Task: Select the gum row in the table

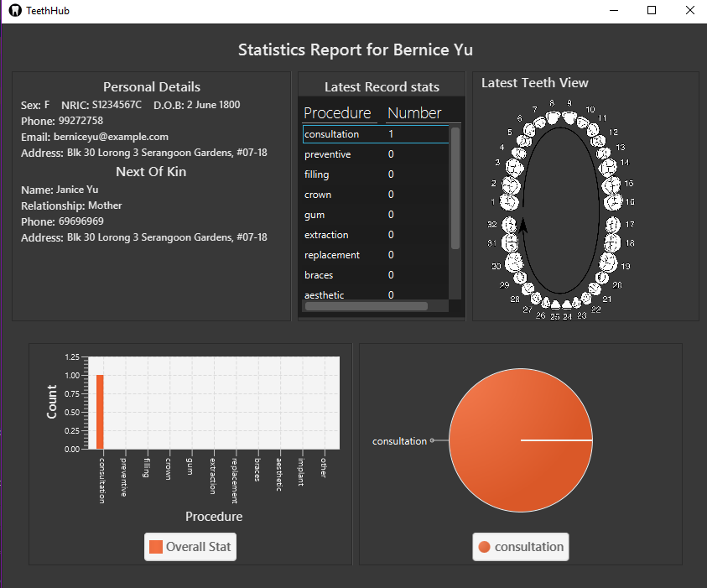Action: coord(376,215)
